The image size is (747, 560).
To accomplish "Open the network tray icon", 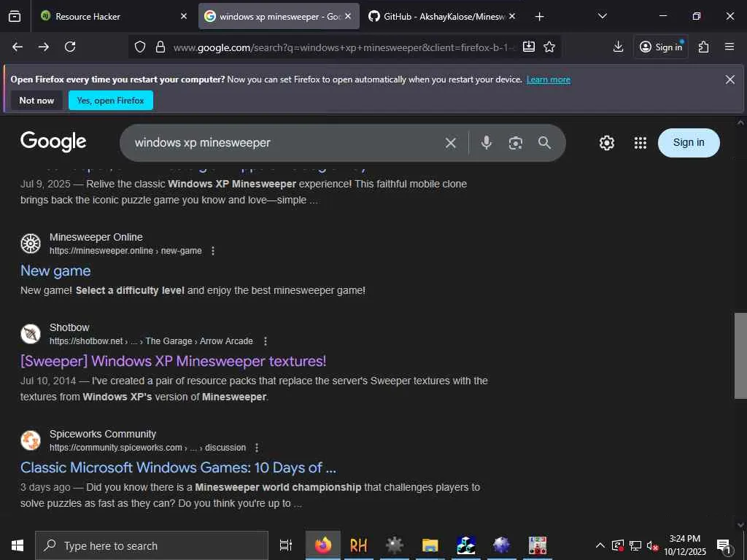I will pos(635,545).
